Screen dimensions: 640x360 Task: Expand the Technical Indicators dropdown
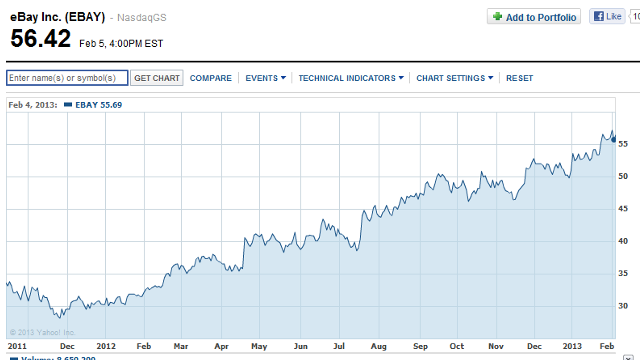tap(351, 78)
